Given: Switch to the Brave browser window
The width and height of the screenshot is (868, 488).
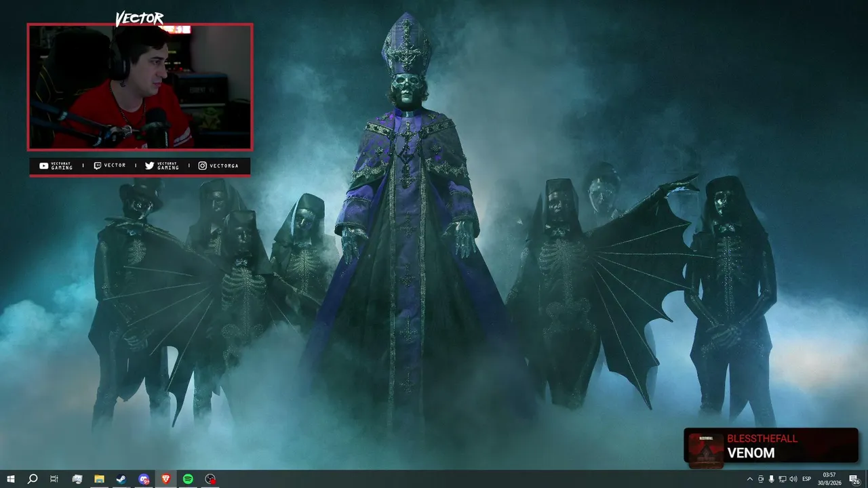Looking at the screenshot, I should tap(166, 479).
